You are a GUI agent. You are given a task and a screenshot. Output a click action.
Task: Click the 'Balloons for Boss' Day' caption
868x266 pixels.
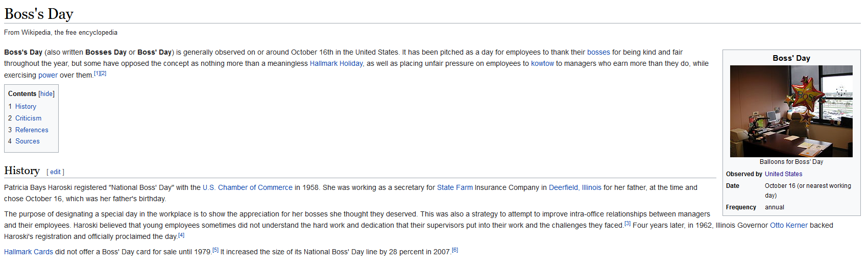(x=791, y=162)
